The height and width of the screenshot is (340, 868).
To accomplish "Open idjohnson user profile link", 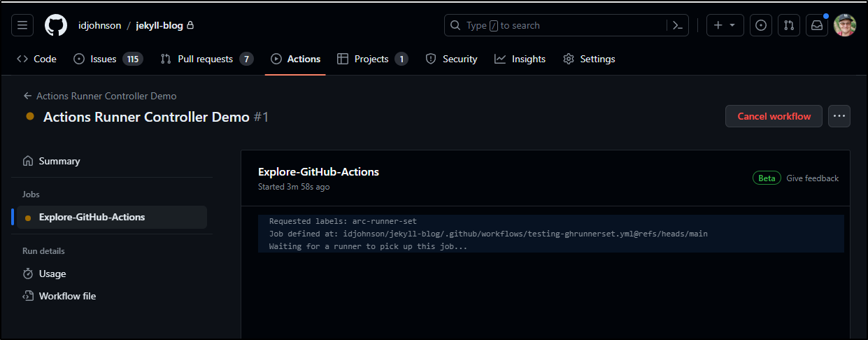I will pyautogui.click(x=99, y=25).
